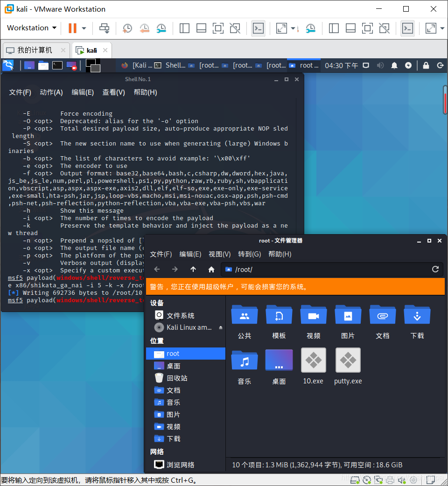Open 编辑(E) menu in file manager
The image size is (448, 486).
click(x=190, y=254)
